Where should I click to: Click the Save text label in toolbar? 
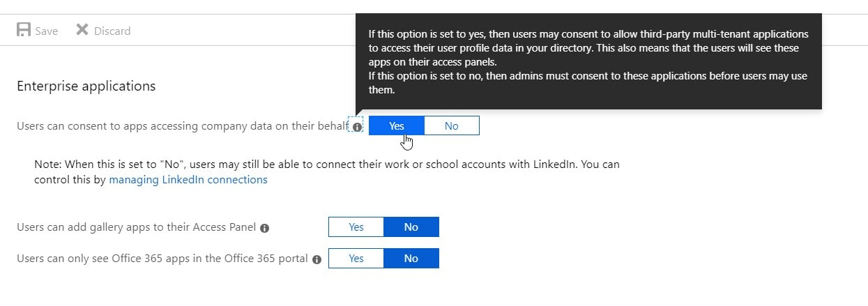(x=47, y=31)
